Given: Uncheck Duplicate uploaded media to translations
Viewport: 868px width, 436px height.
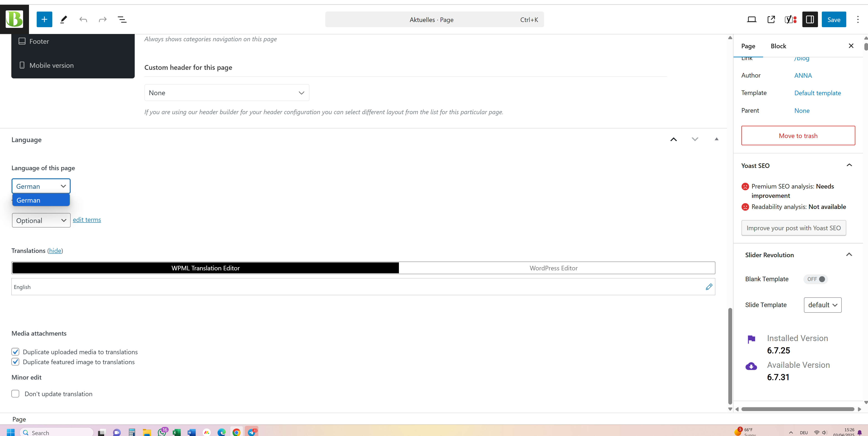Looking at the screenshot, I should 15,352.
